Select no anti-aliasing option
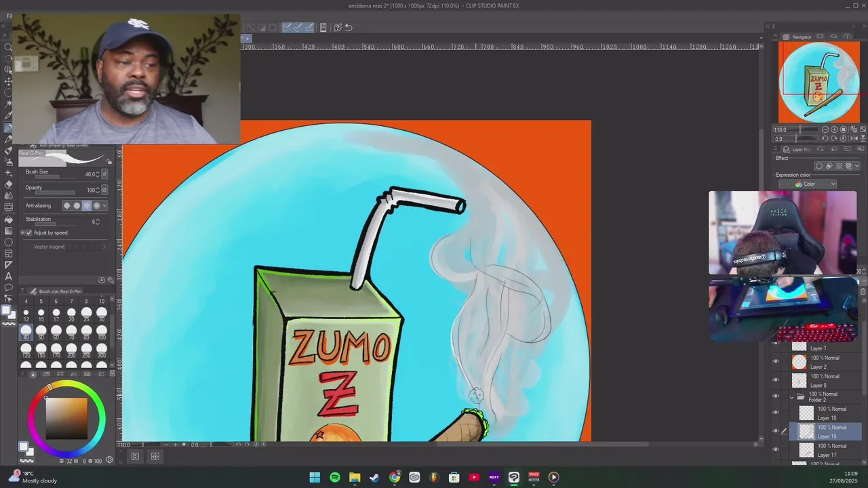The image size is (868, 488). point(67,205)
